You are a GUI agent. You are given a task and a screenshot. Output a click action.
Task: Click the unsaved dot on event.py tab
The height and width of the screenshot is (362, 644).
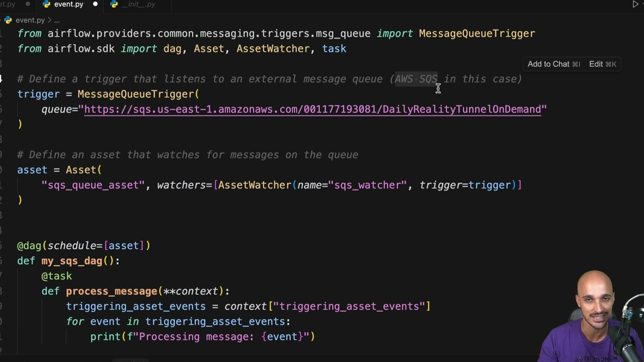tap(95, 4)
